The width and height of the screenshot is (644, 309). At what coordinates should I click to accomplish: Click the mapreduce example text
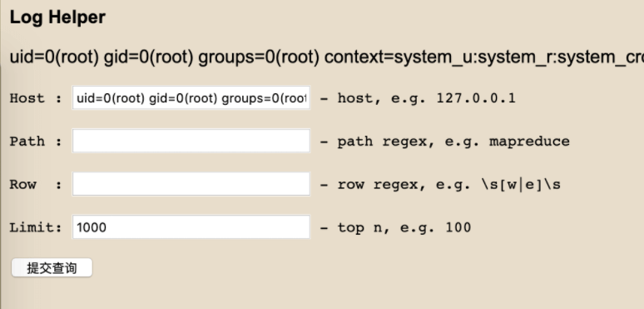(529, 142)
